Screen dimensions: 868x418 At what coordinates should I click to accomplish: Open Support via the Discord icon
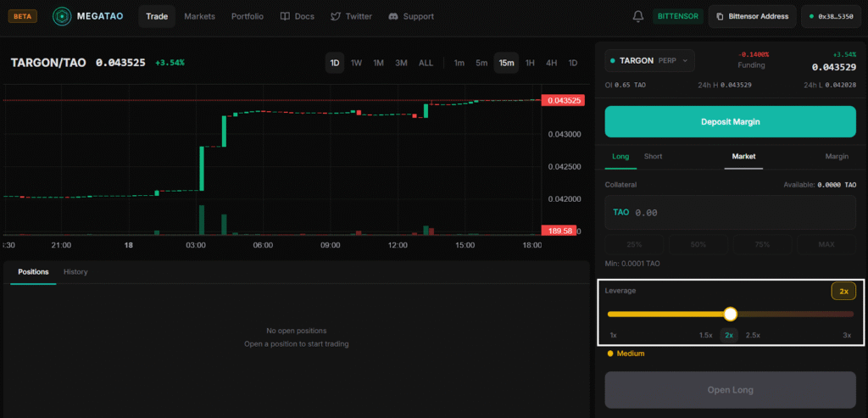(393, 16)
